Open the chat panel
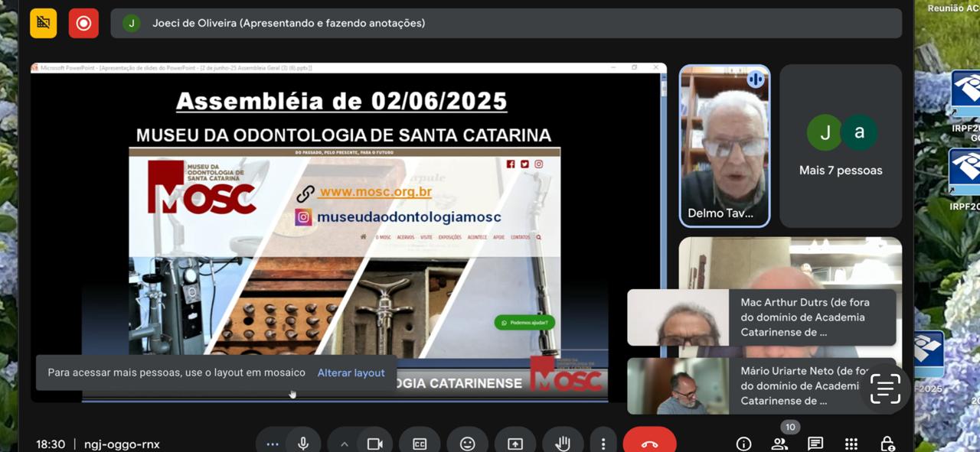Screen dimensions: 980x452 tap(815, 444)
